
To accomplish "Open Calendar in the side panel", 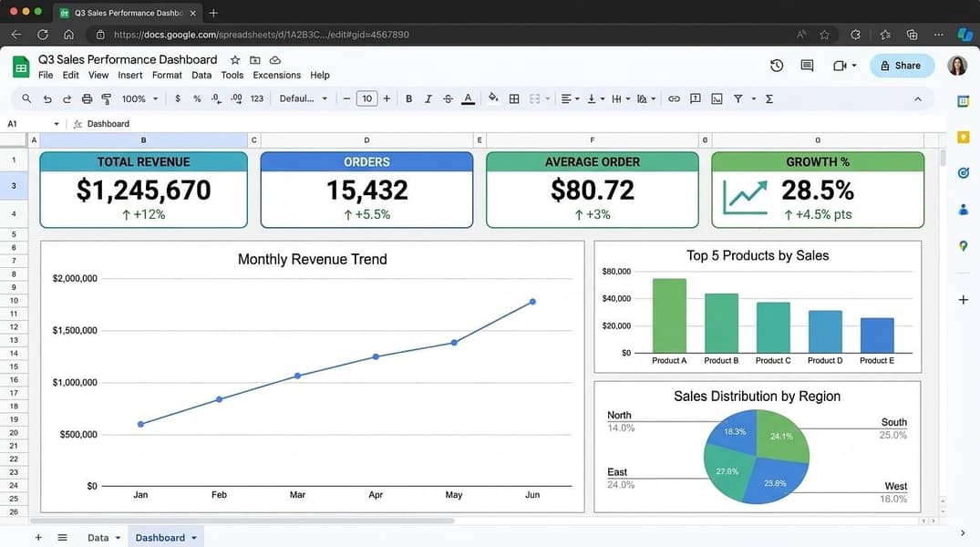I will [x=963, y=101].
